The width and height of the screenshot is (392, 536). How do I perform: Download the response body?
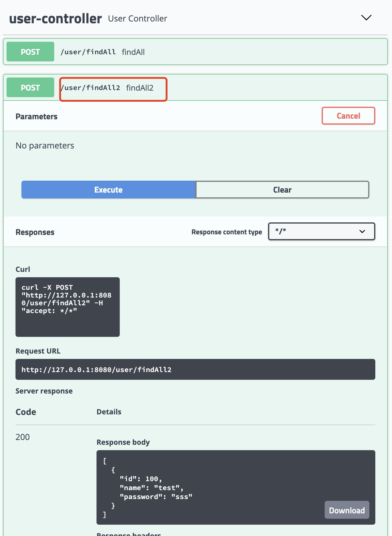[347, 510]
